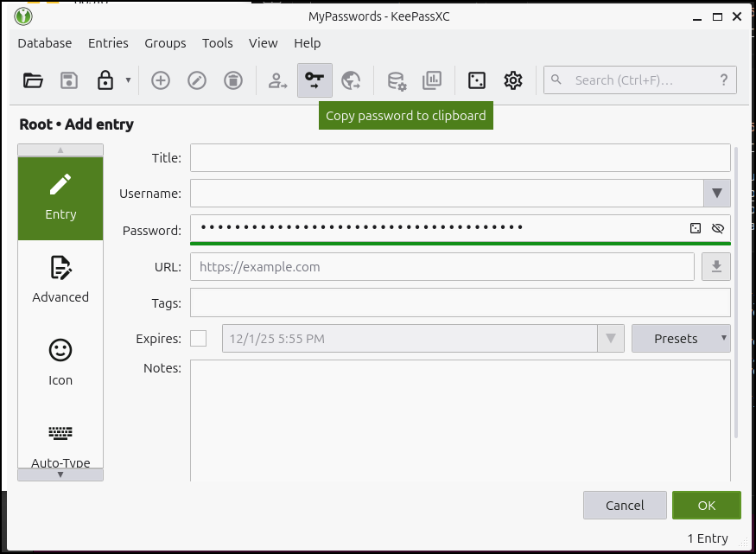Download favicon with URL field button
The image size is (756, 554).
coord(715,266)
